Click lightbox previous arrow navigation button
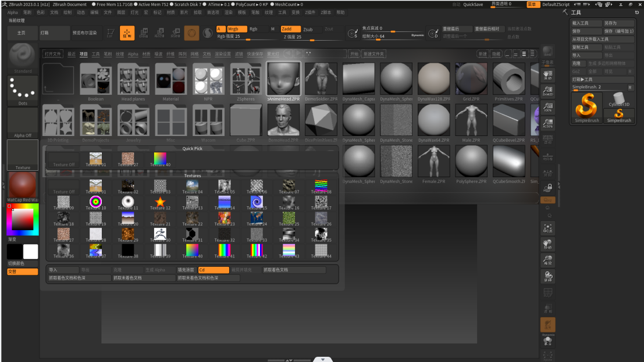Image resolution: width=644 pixels, height=362 pixels. [x=289, y=54]
